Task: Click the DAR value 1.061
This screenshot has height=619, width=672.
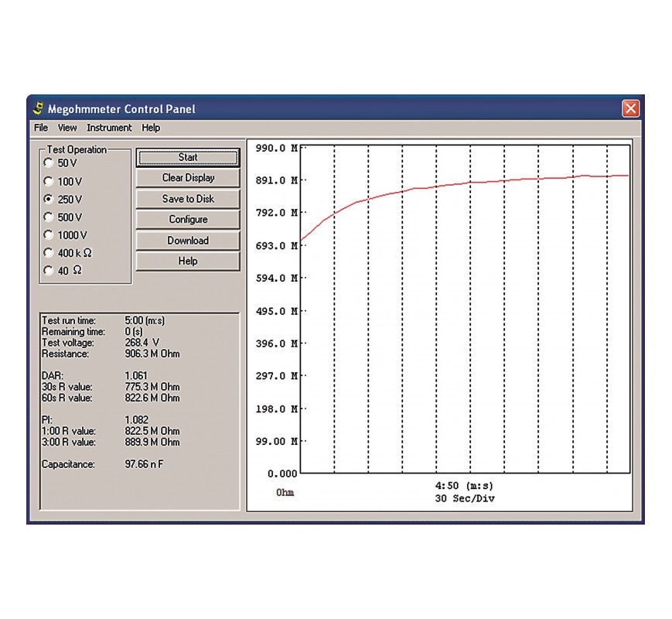Action: click(136, 376)
